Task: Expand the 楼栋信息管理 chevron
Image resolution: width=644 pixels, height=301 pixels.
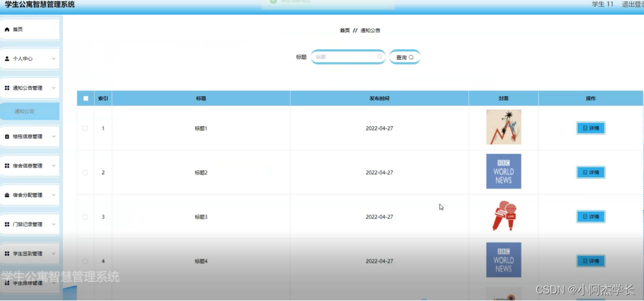Action: tap(54, 136)
